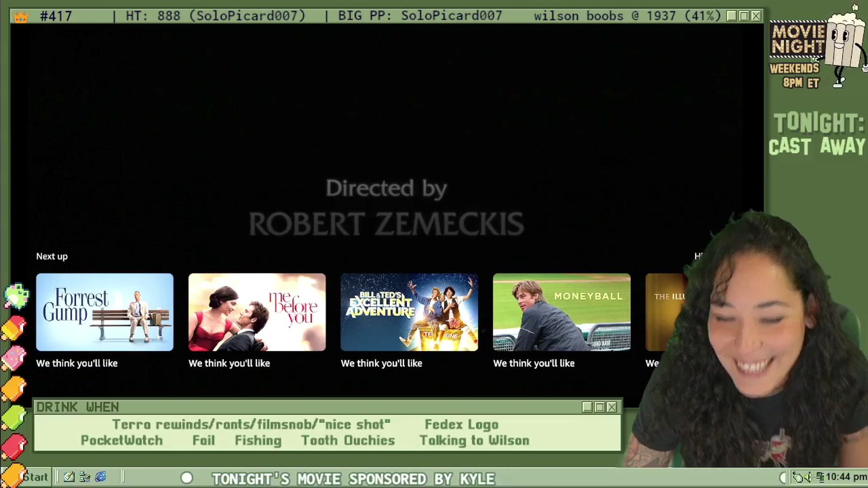Click the mouse icon in the system tray
The image size is (868, 488).
coord(798,477)
